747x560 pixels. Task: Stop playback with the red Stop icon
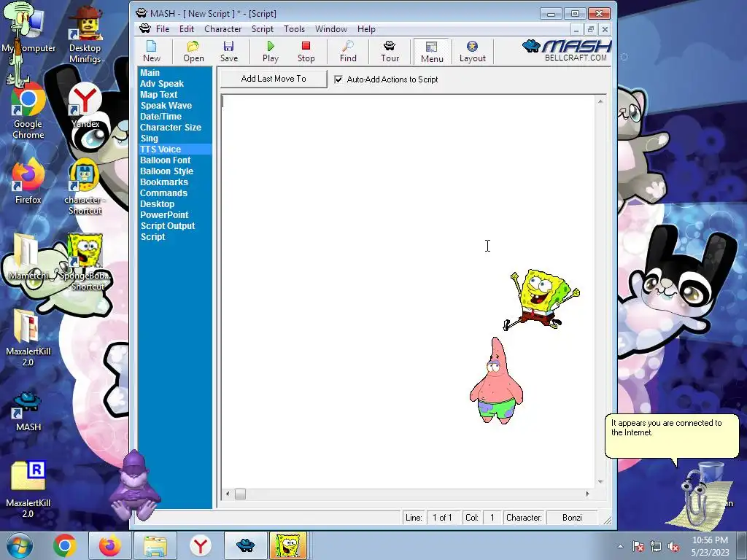(x=306, y=51)
